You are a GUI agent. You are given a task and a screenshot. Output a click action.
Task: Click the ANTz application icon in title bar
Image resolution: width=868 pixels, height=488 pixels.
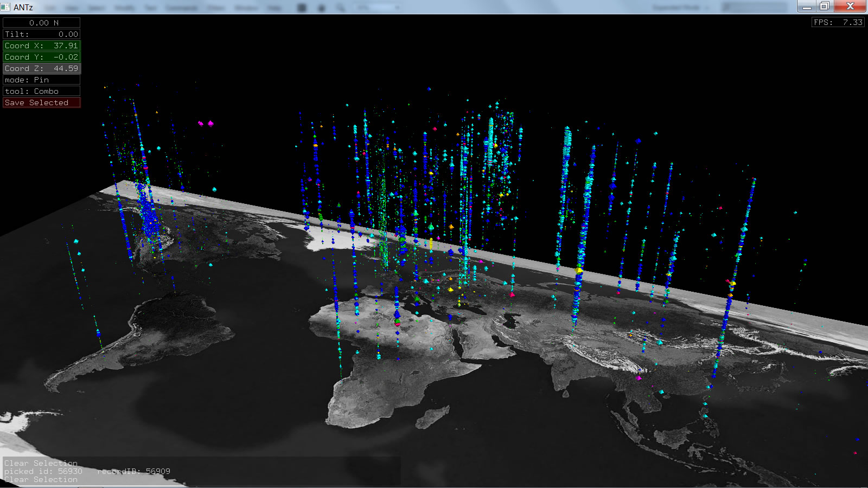(x=6, y=7)
